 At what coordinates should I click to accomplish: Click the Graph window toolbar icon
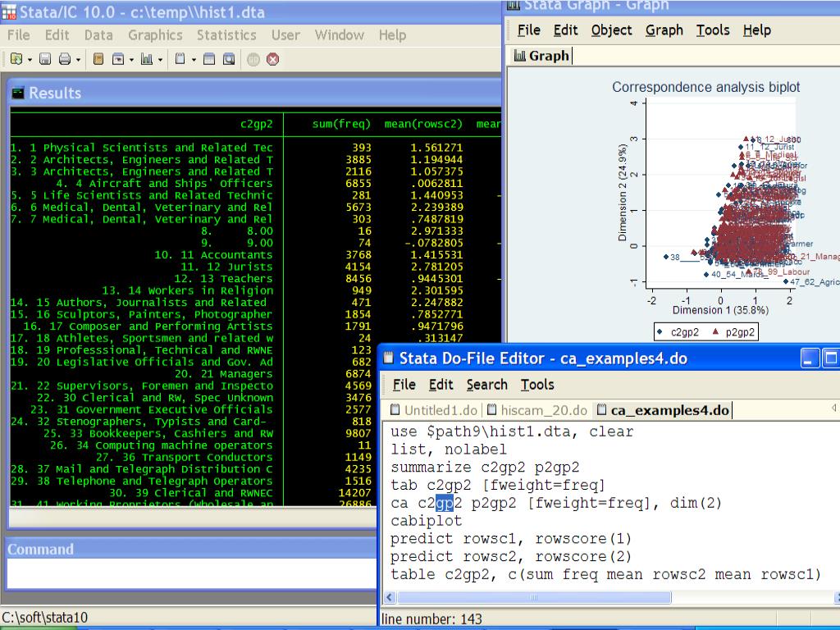(x=147, y=59)
